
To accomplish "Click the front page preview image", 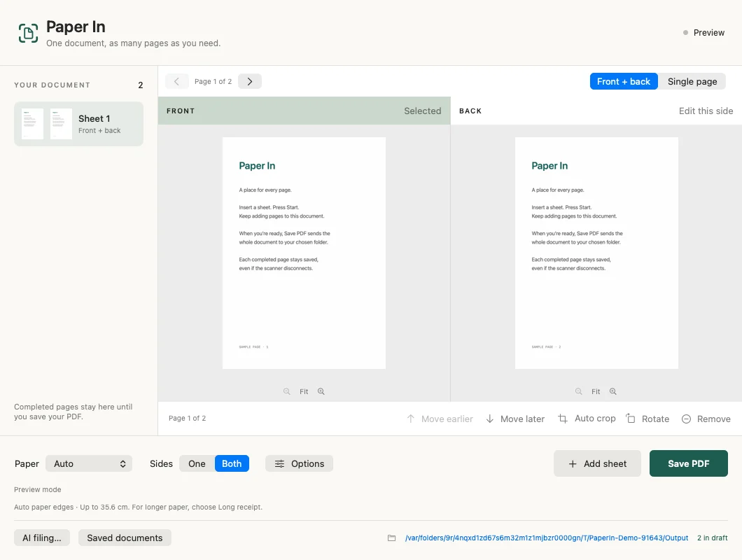I will 304,253.
